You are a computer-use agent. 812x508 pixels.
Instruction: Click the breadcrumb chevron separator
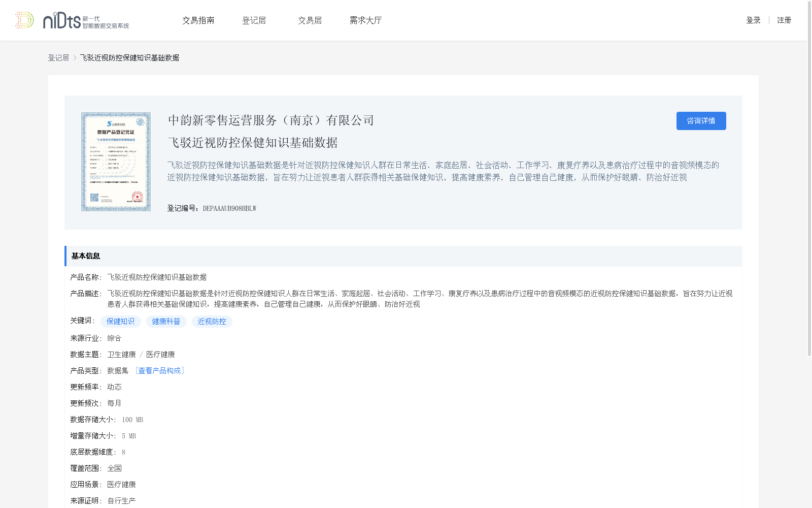point(75,58)
